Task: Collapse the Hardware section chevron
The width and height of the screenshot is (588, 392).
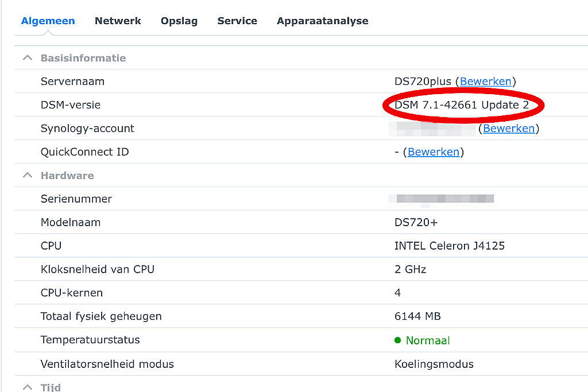Action: (28, 175)
